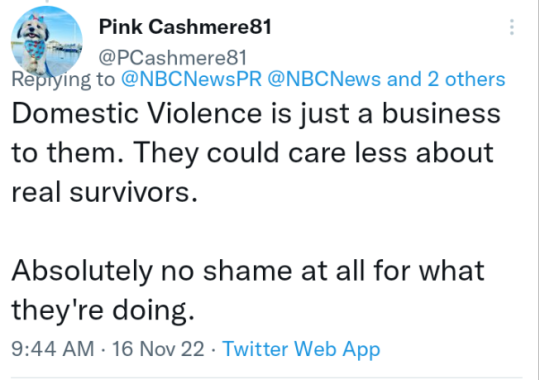540x380 pixels.
Task: Click the "Replying to" label
Action: (x=63, y=79)
